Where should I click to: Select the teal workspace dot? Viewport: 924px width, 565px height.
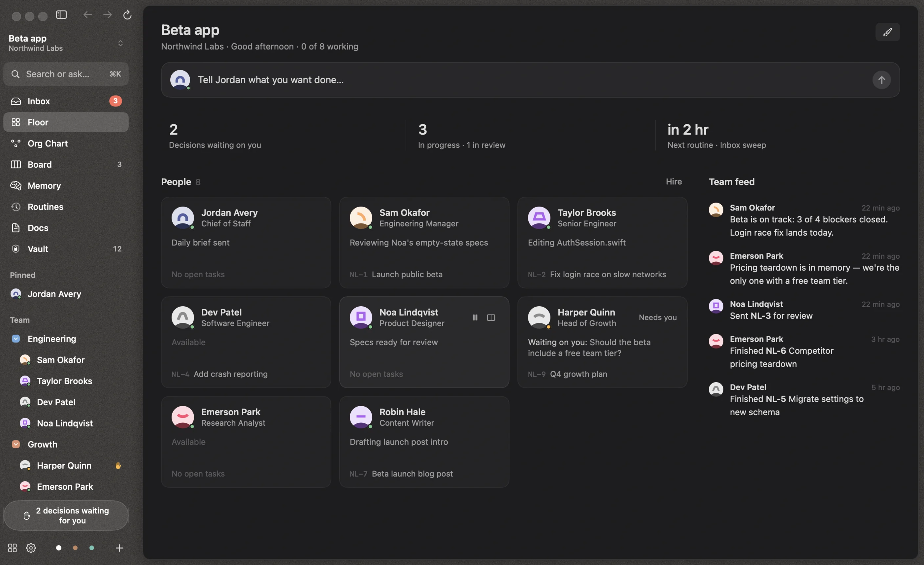click(91, 548)
